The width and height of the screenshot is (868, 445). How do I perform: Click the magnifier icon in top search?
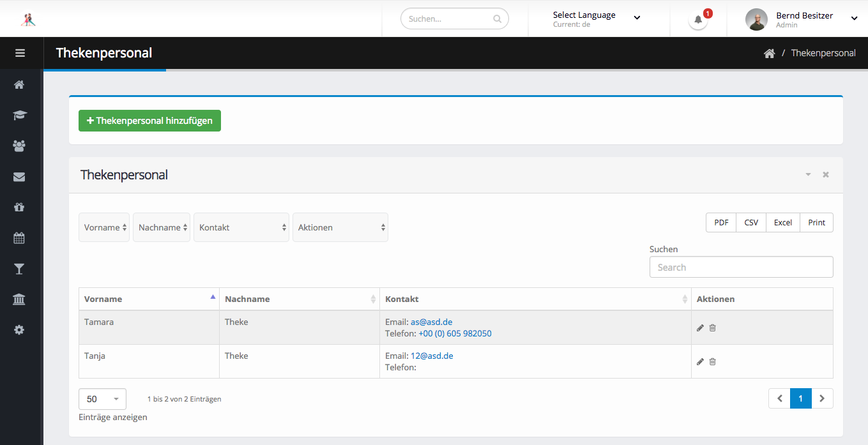tap(498, 19)
